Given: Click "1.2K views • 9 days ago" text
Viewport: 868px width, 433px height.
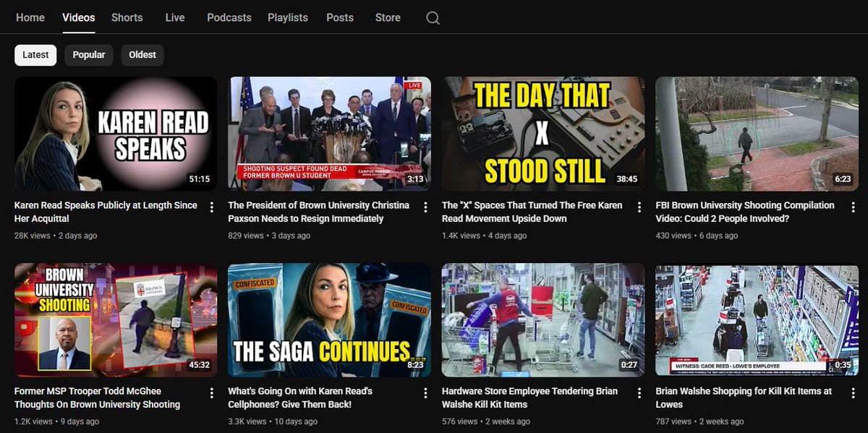Looking at the screenshot, I should 57,421.
